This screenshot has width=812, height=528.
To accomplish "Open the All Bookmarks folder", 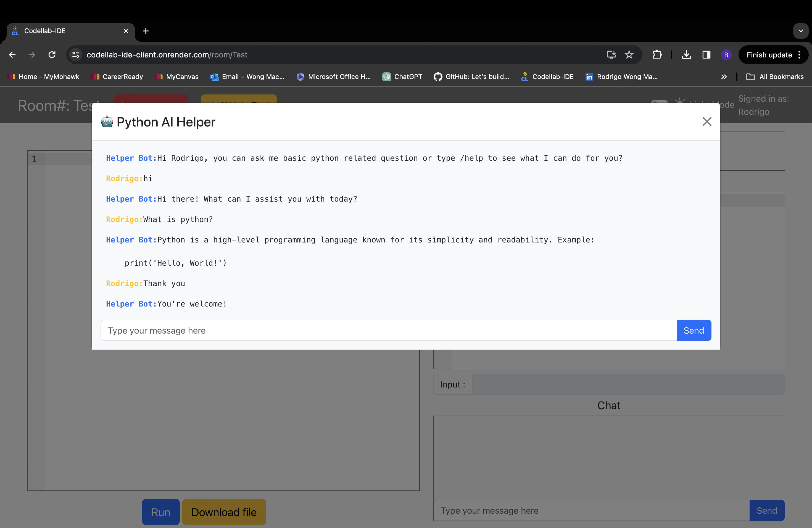I will coord(775,77).
